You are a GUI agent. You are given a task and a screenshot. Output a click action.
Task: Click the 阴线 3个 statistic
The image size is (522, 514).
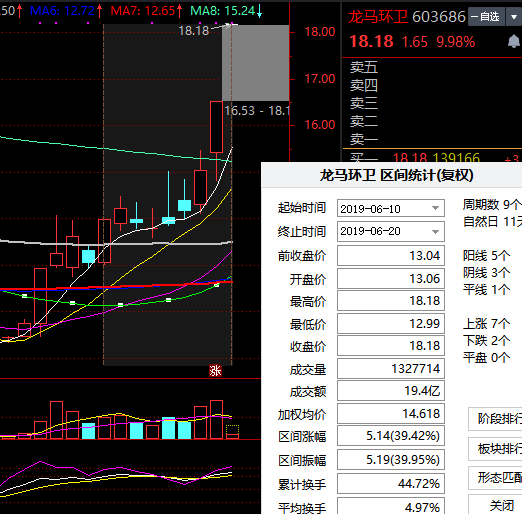[x=486, y=273]
